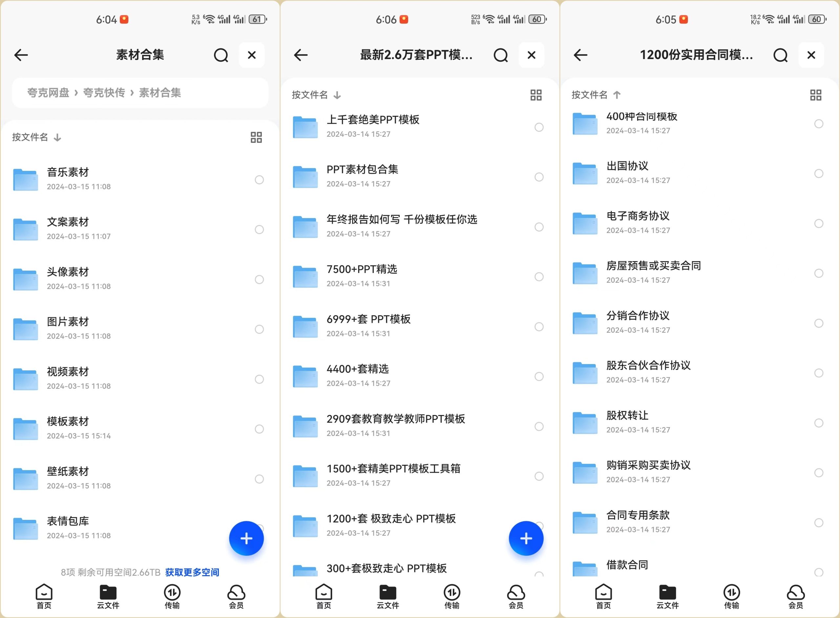Select 图片素材 radio circle
Viewport: 840px width, 618px height.
pos(259,329)
